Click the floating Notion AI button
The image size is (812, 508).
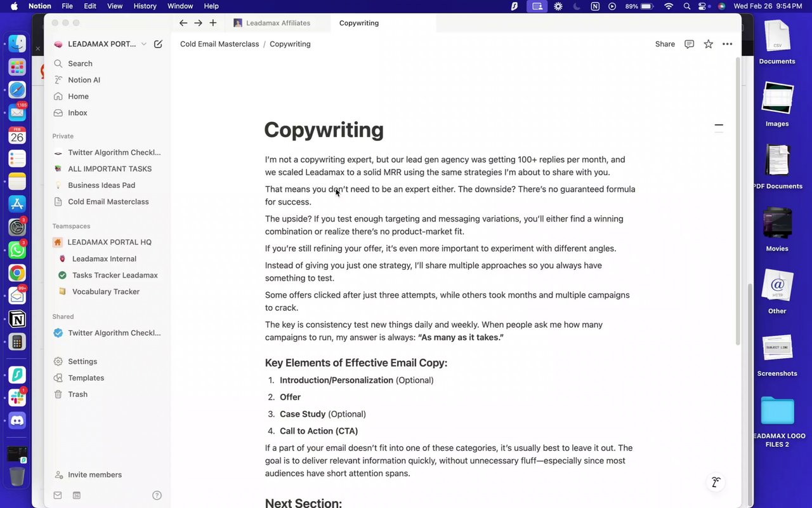click(716, 483)
